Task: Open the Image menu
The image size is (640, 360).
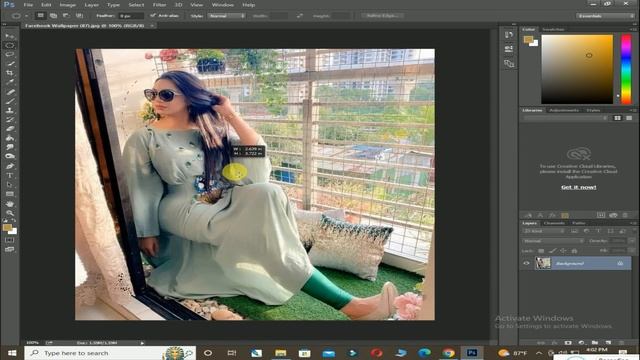Action: point(68,5)
